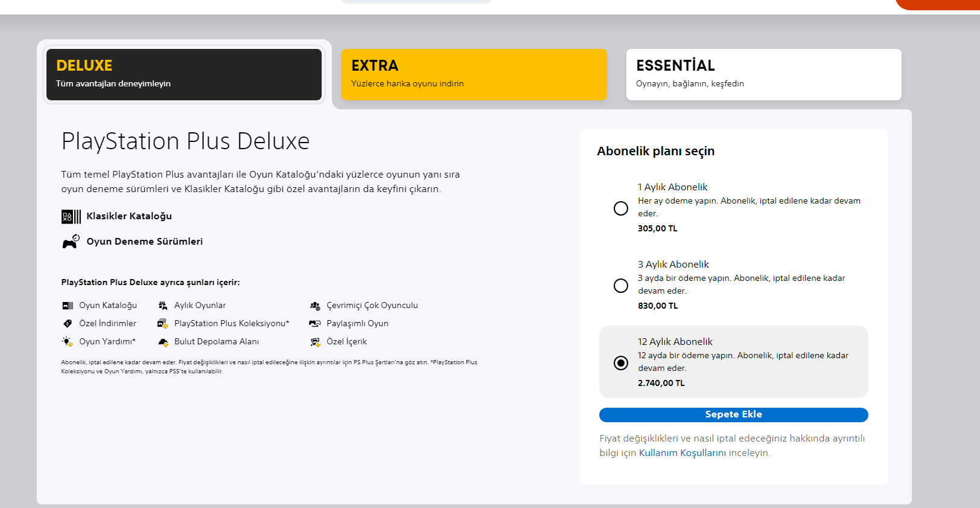Click the Oyun Kataloğu icon
Screen dimensions: 980x508
[x=68, y=306]
